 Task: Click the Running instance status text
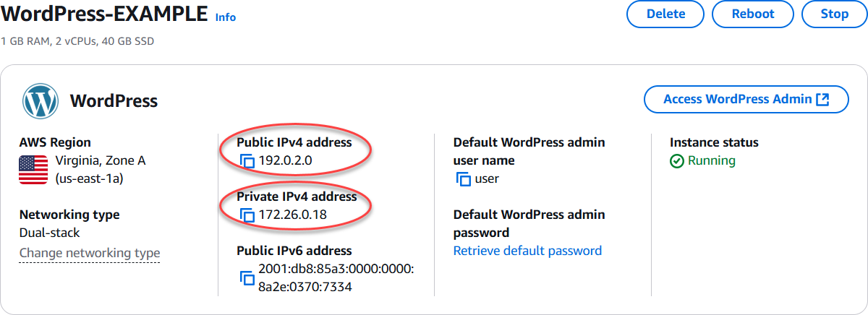click(x=711, y=160)
